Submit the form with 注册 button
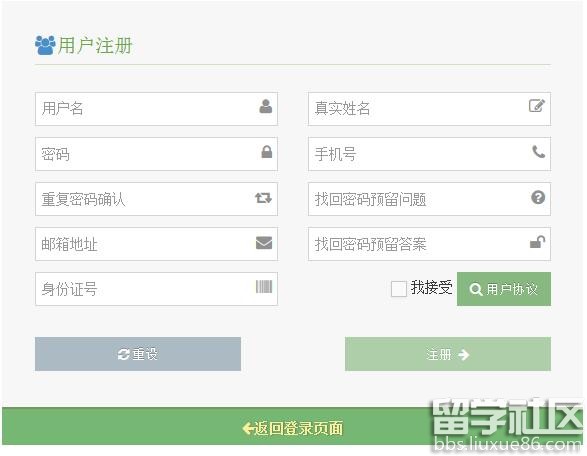The height and width of the screenshot is (456, 587). pyautogui.click(x=448, y=354)
